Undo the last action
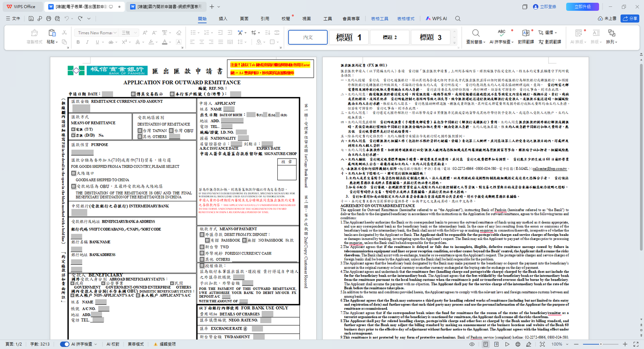 tap(67, 19)
